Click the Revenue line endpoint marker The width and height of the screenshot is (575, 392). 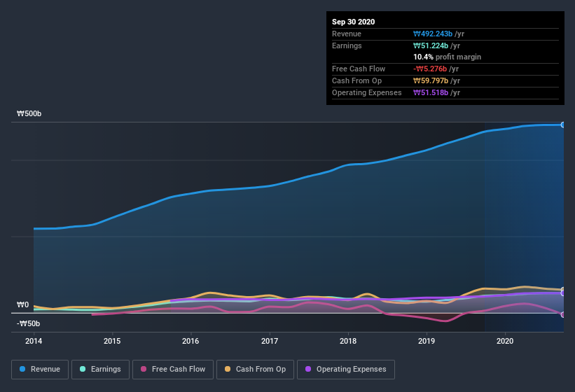coord(563,125)
